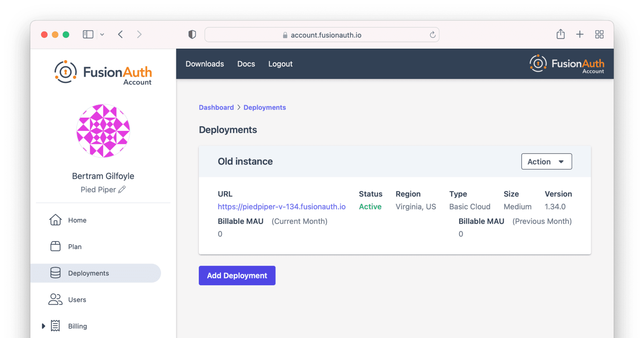The width and height of the screenshot is (644, 338).
Task: Open the sidebar options dropdown chevron
Action: click(x=102, y=35)
